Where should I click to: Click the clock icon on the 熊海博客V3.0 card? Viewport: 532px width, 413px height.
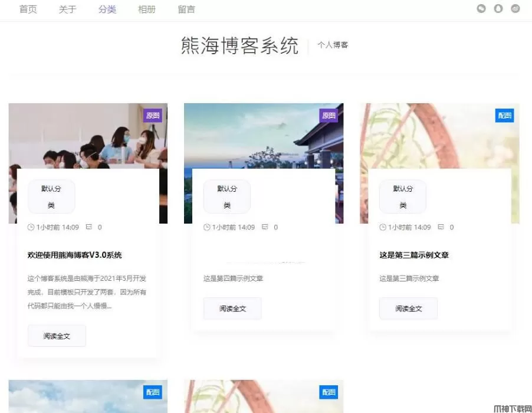click(31, 227)
